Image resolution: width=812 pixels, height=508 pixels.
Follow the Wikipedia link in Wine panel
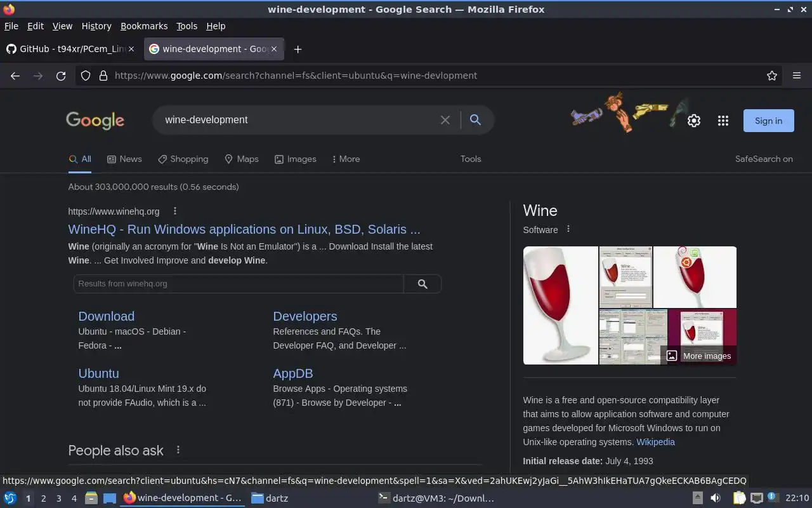tap(655, 442)
